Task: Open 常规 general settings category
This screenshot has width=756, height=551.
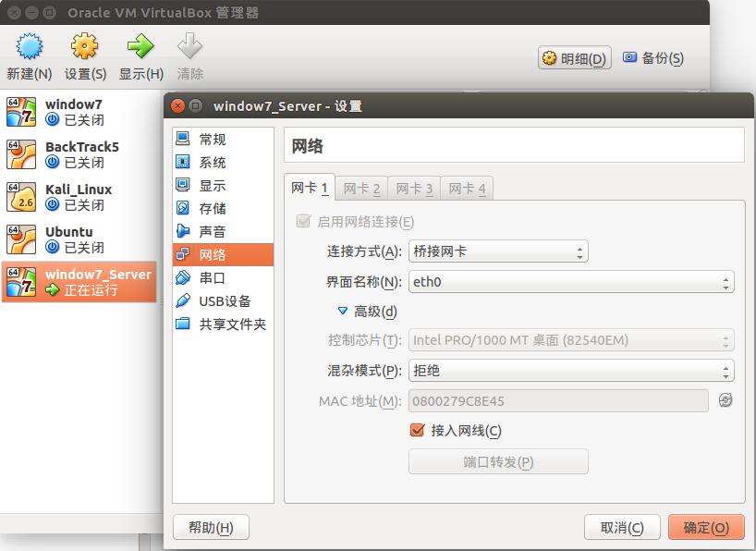Action: pyautogui.click(x=223, y=139)
